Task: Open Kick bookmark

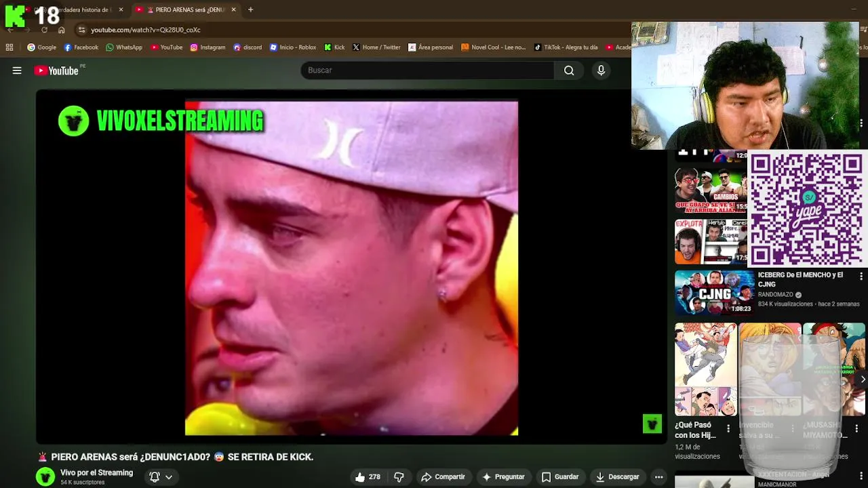Action: tap(334, 47)
